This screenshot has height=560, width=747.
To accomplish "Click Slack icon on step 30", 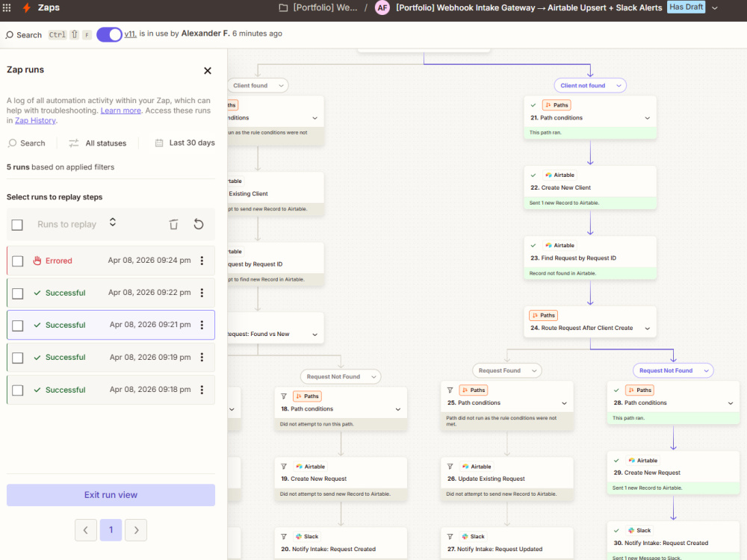I will pos(631,530).
